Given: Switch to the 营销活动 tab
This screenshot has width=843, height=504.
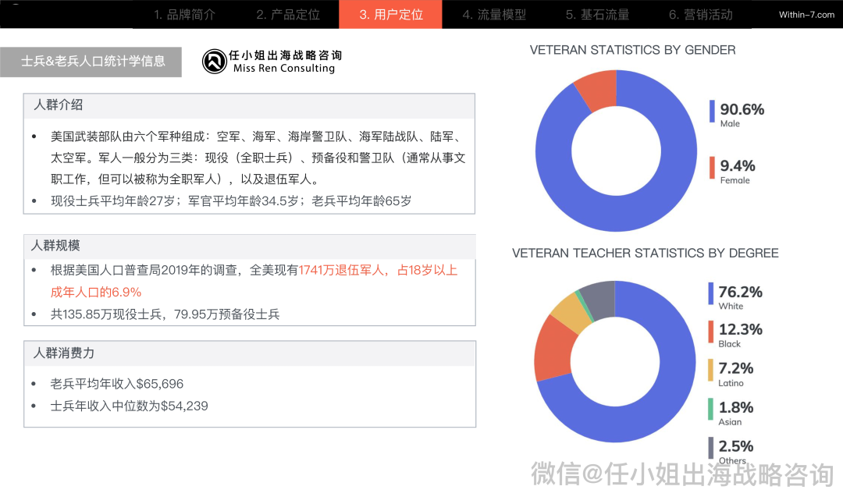Looking at the screenshot, I should click(700, 15).
